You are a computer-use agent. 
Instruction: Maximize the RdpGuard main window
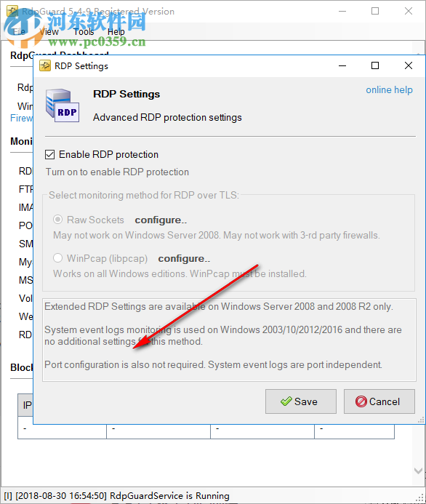pyautogui.click(x=375, y=11)
